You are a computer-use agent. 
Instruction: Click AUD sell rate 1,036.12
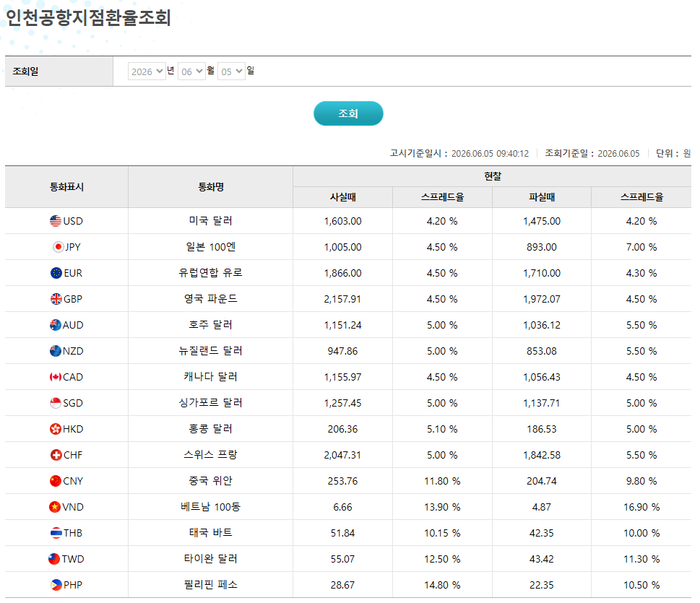(x=542, y=326)
